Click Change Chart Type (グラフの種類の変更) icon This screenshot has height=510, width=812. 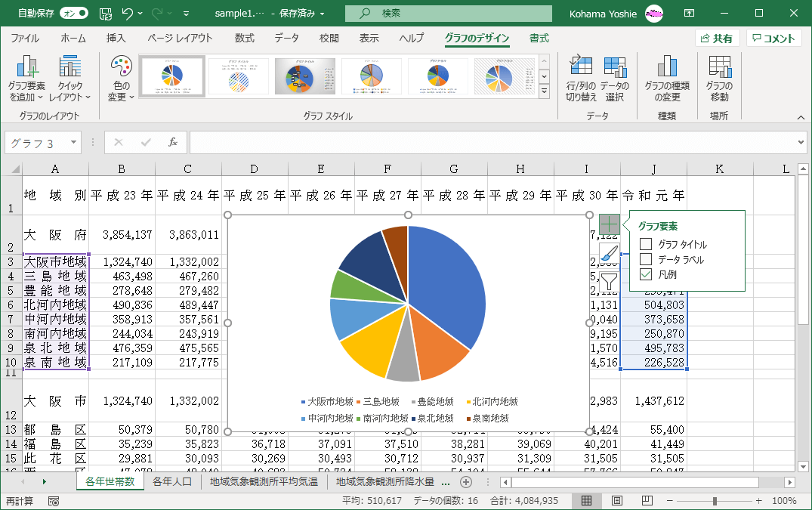667,79
